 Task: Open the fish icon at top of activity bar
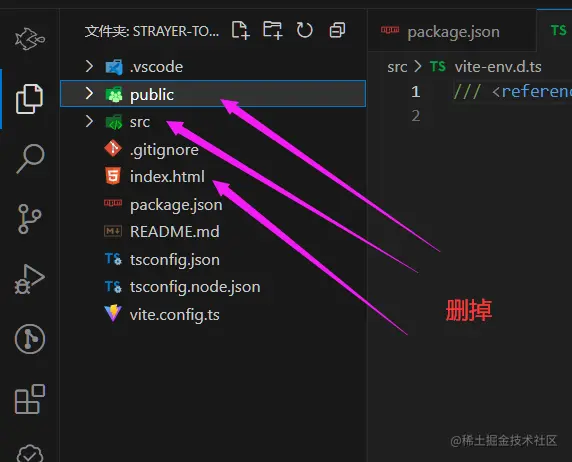click(30, 38)
